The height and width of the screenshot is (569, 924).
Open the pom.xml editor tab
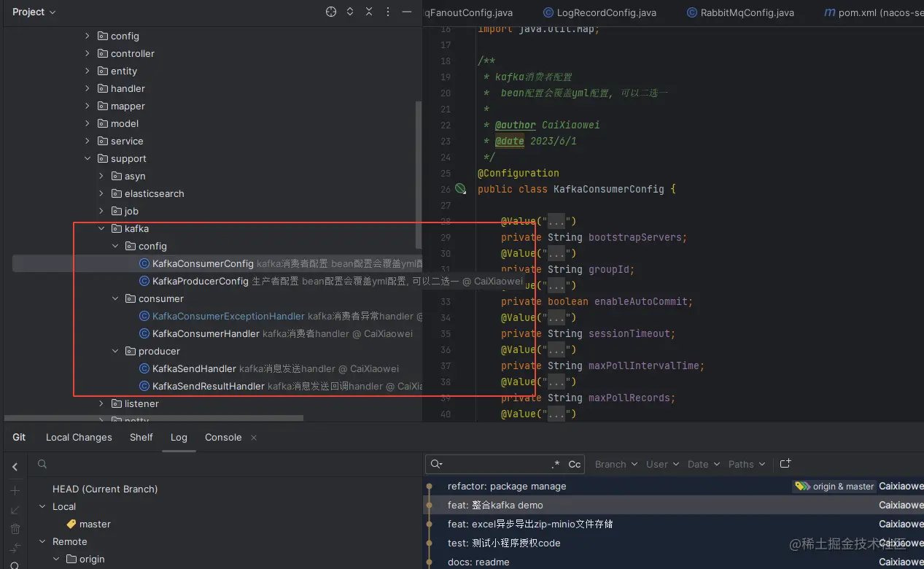pyautogui.click(x=874, y=12)
